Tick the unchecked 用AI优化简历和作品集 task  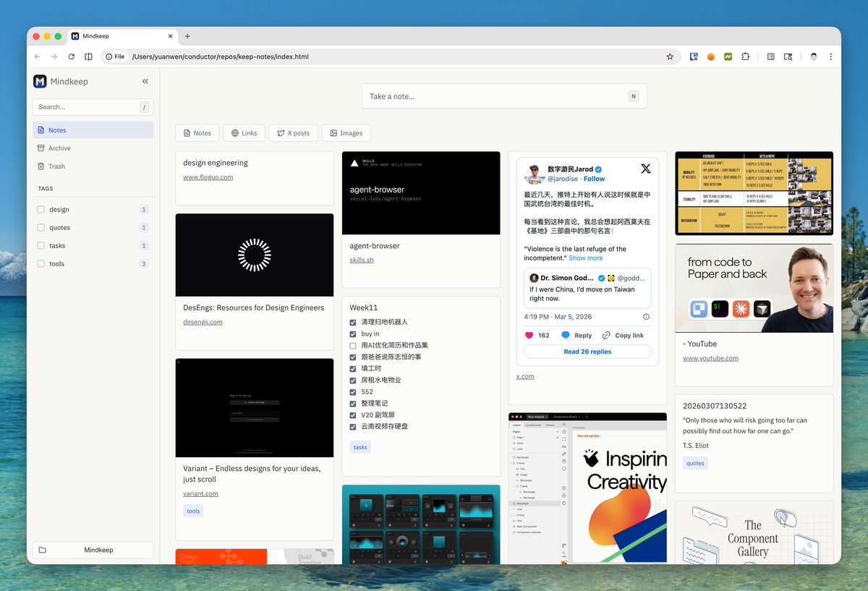point(353,346)
